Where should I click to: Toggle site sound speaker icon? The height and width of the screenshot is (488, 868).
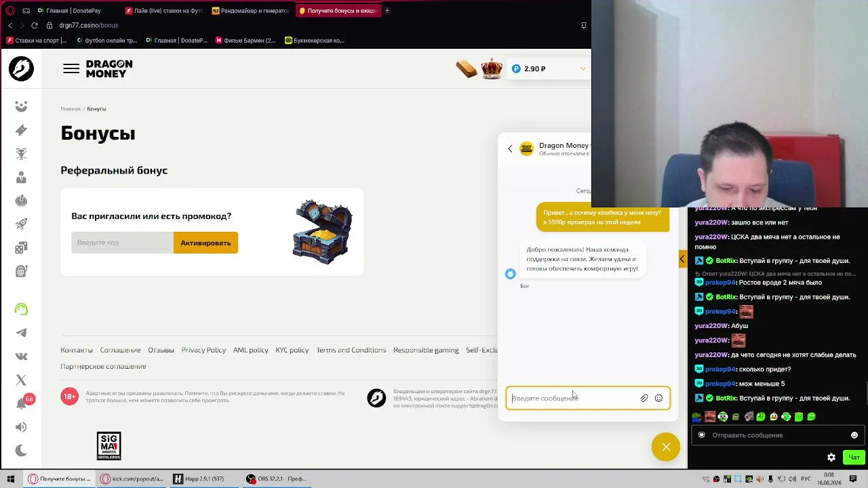21,427
